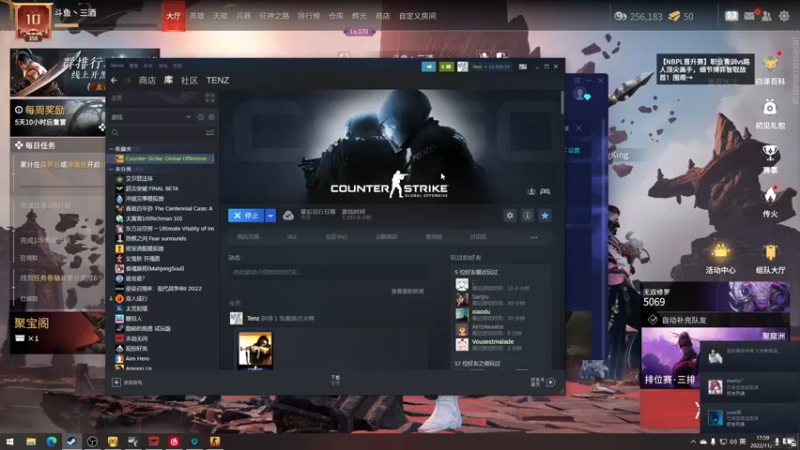This screenshot has width=800, height=450.
Task: Go back with Steam's left arrow
Action: pos(114,80)
